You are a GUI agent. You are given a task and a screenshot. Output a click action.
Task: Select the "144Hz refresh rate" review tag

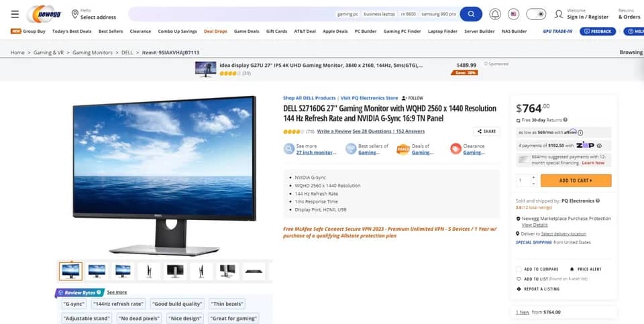pos(118,304)
